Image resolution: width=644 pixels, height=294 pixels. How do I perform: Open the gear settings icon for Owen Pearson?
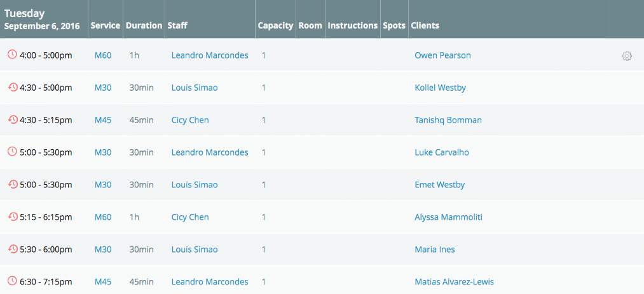627,56
